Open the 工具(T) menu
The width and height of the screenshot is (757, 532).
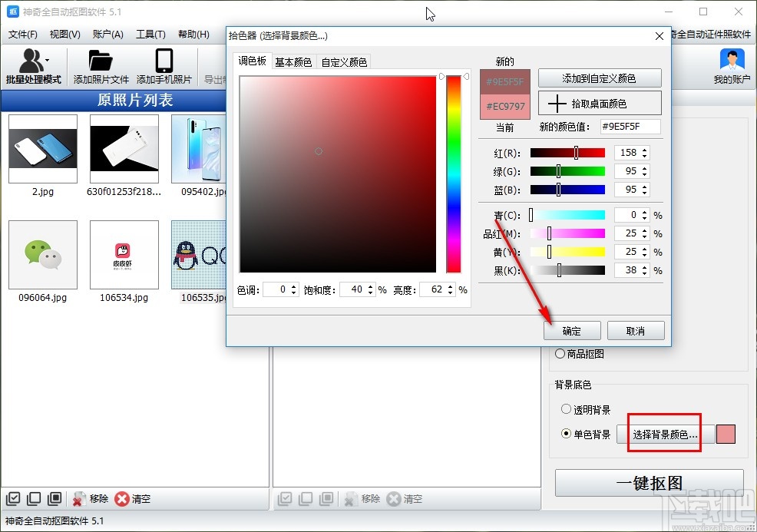[150, 35]
